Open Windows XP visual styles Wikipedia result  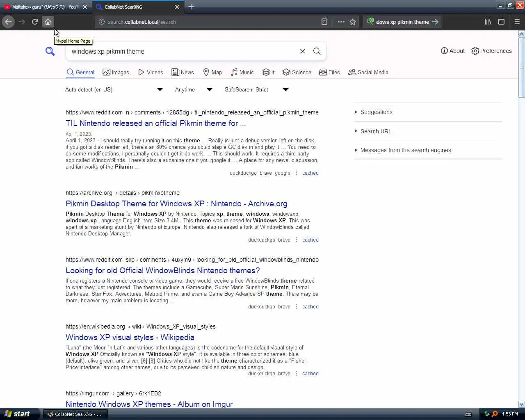click(x=130, y=337)
